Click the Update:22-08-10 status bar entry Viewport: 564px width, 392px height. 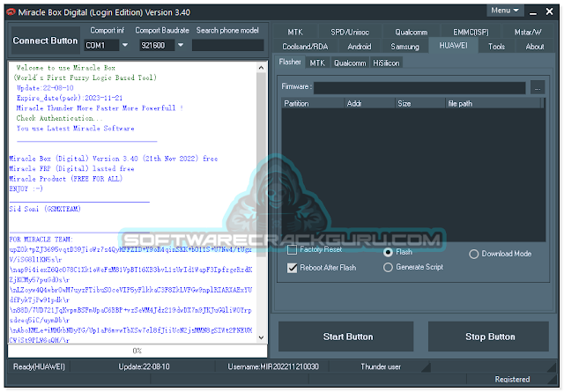pyautogui.click(x=144, y=366)
